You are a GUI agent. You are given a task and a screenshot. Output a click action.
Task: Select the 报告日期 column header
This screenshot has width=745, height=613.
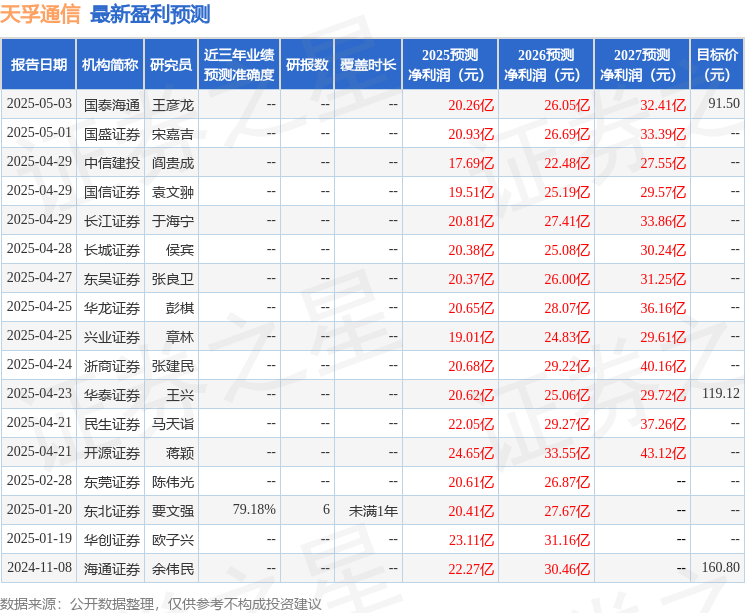38,64
